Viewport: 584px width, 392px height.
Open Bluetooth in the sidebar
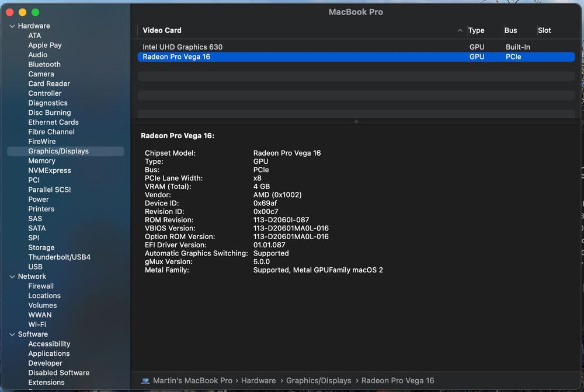tap(44, 65)
